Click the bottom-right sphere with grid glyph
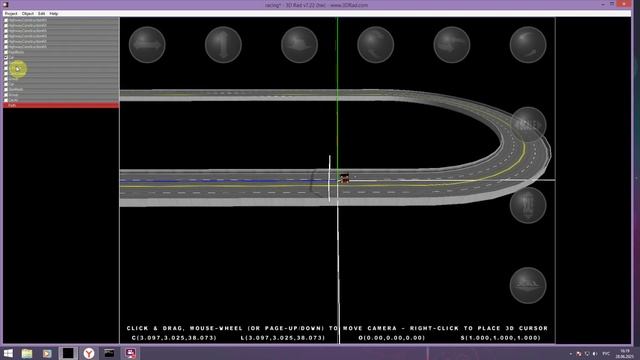The image size is (640, 360). (x=528, y=285)
